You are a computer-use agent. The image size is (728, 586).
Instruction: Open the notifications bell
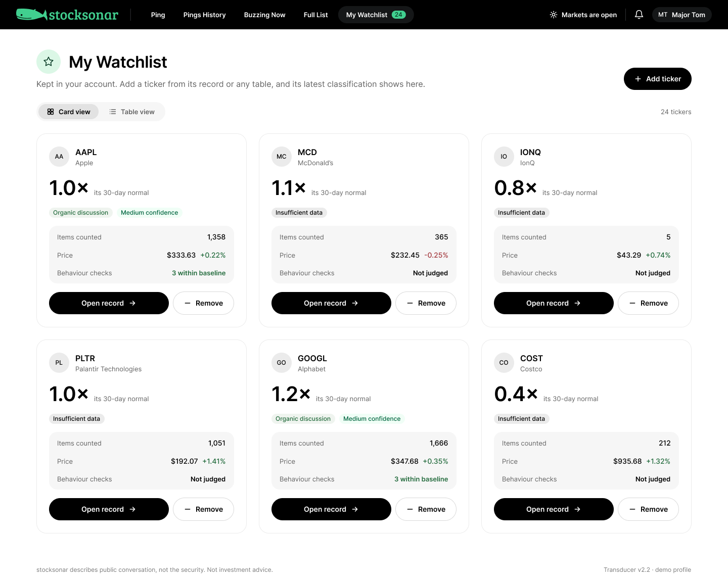[639, 15]
